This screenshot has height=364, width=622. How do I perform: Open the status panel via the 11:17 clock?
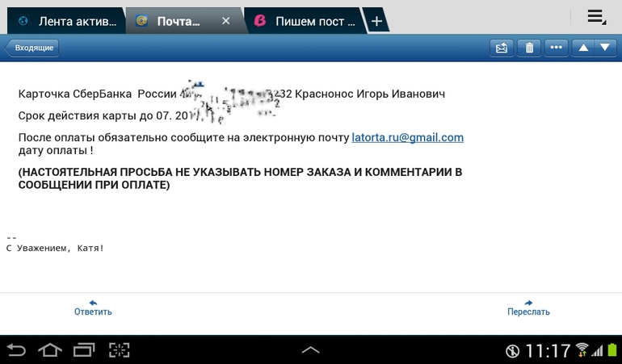548,351
